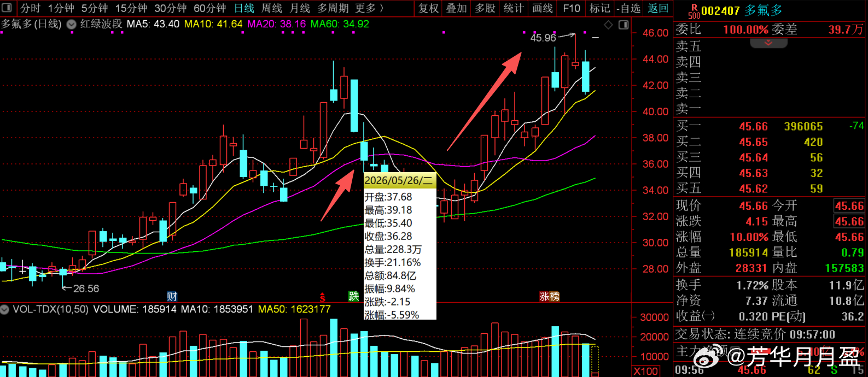Click the stock code 002407

721,10
